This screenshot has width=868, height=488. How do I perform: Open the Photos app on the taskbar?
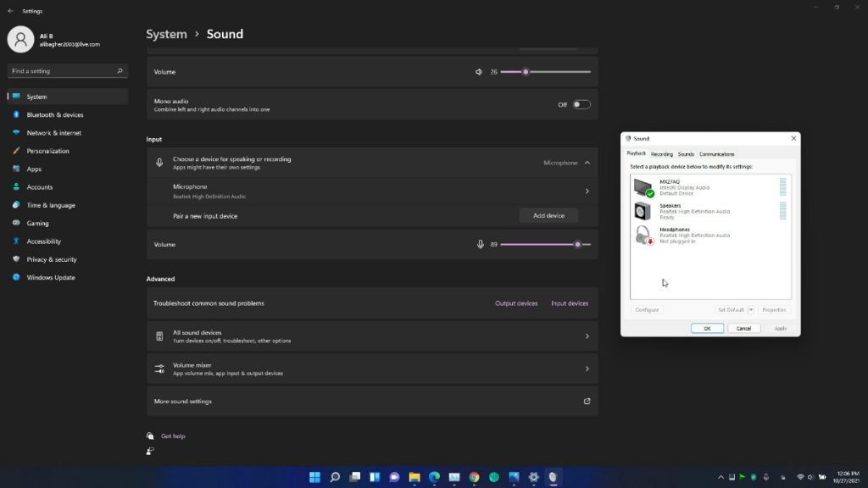point(514,477)
